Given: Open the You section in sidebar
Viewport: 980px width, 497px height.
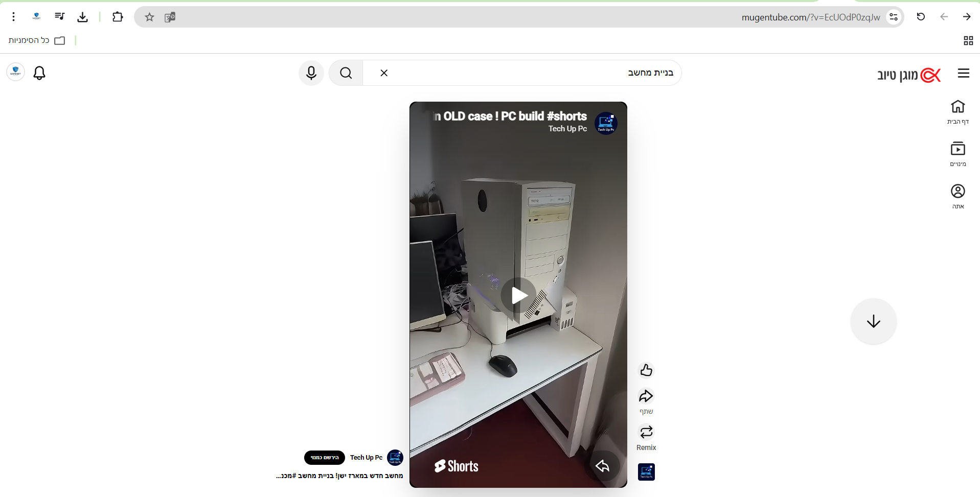Looking at the screenshot, I should (x=958, y=196).
